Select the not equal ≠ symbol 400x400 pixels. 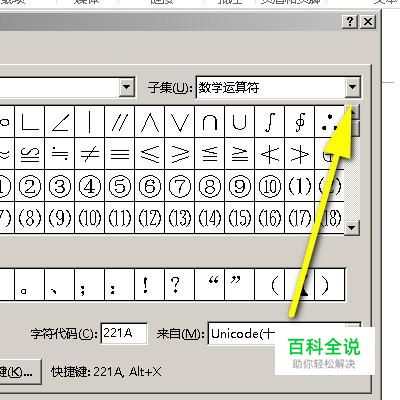(90, 154)
